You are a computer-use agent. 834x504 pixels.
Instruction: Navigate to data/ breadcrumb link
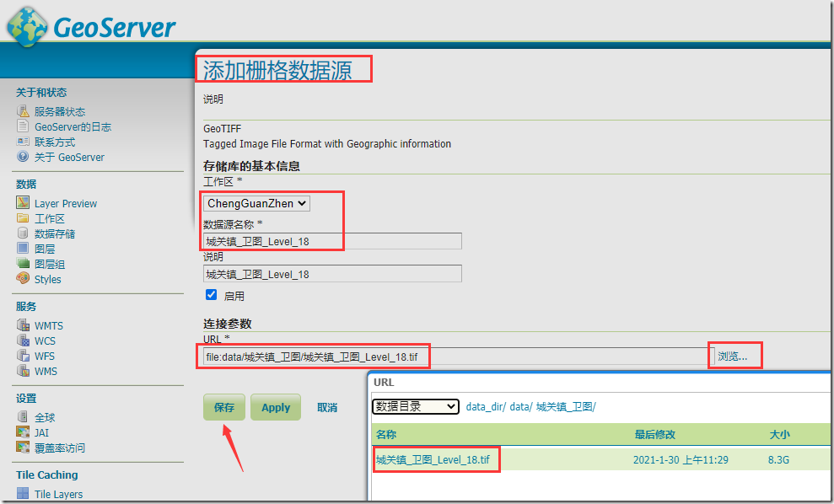[x=520, y=407]
